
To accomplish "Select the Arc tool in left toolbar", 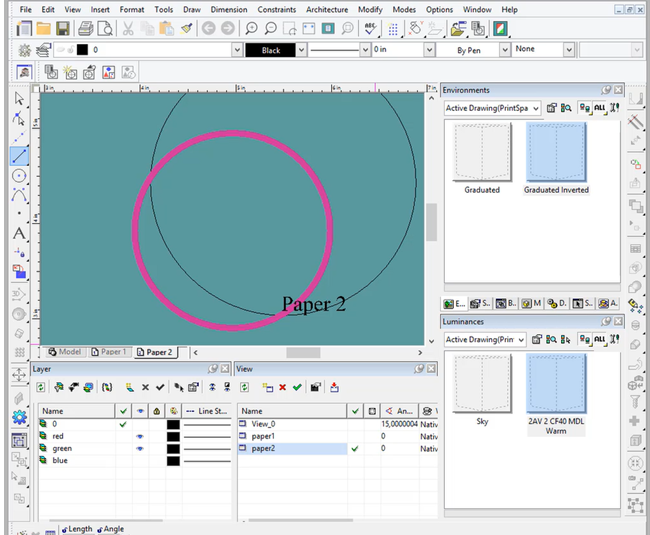I will (x=19, y=195).
